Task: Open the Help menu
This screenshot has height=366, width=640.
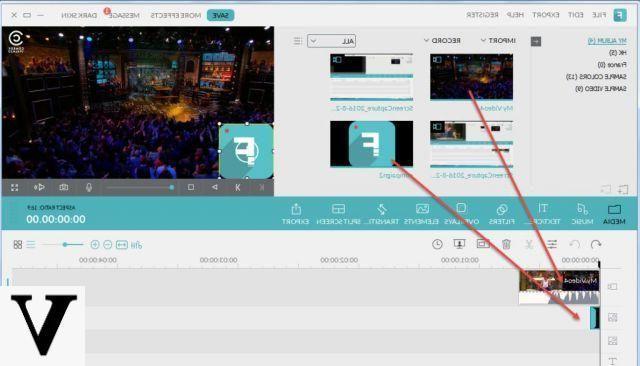Action: tap(515, 15)
